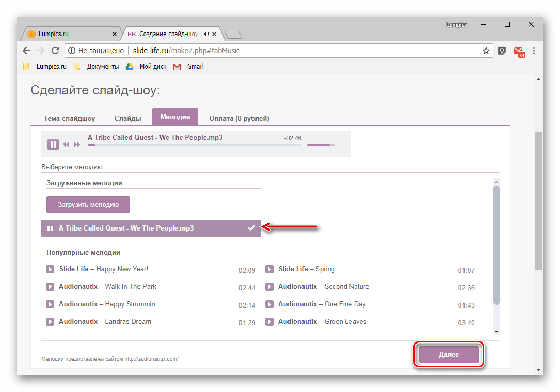Click the Lumpics profile button
Image resolution: width=560 pixels, height=392 pixels.
pyautogui.click(x=456, y=25)
